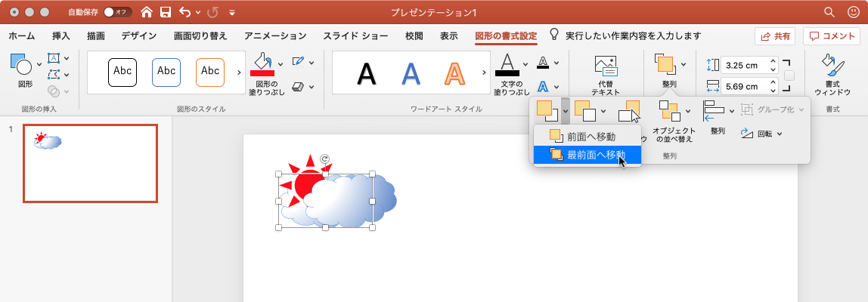
Task: Click the blue text effects A icon
Action: pyautogui.click(x=543, y=87)
